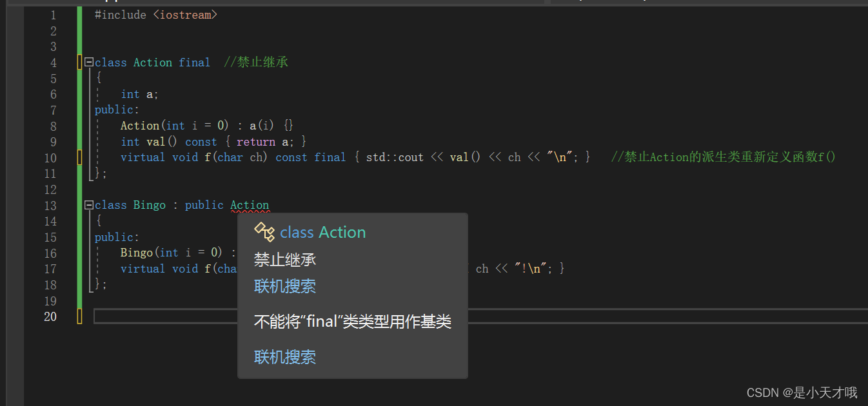Screen dimensions: 868x406
Task: Click the CSDN watermark 是小天才哦
Action: click(802, 392)
